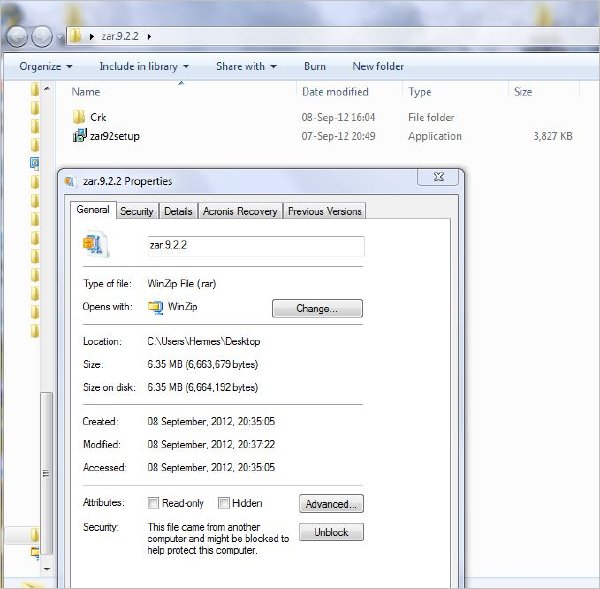Expand the arrow before zar.9.2.2 in the address bar
The height and width of the screenshot is (589, 600).
[91, 37]
